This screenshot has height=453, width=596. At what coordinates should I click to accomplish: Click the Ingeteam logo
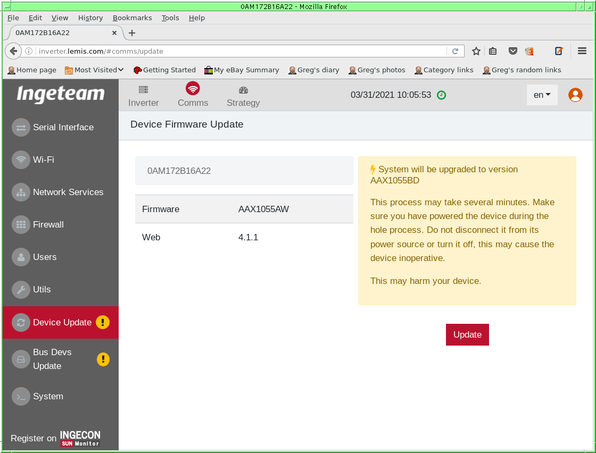[60, 94]
